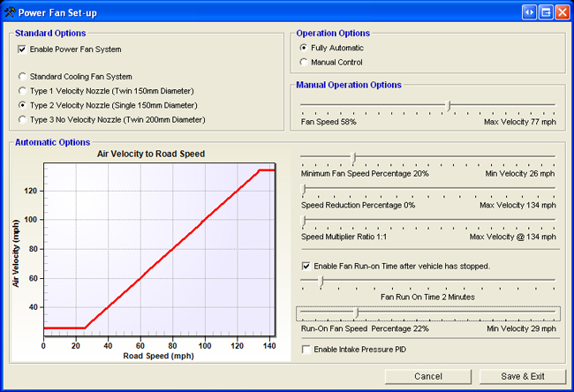Select Standard Cooling Fan System option

23,77
